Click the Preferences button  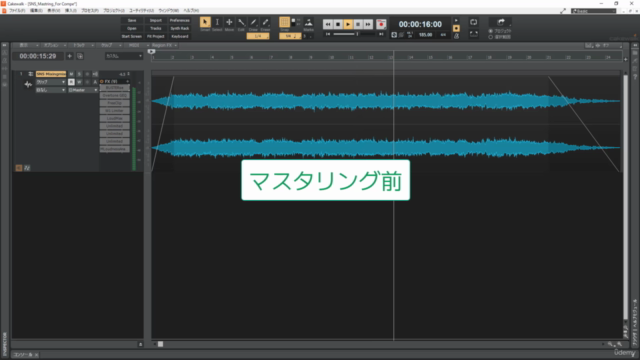[x=180, y=20]
